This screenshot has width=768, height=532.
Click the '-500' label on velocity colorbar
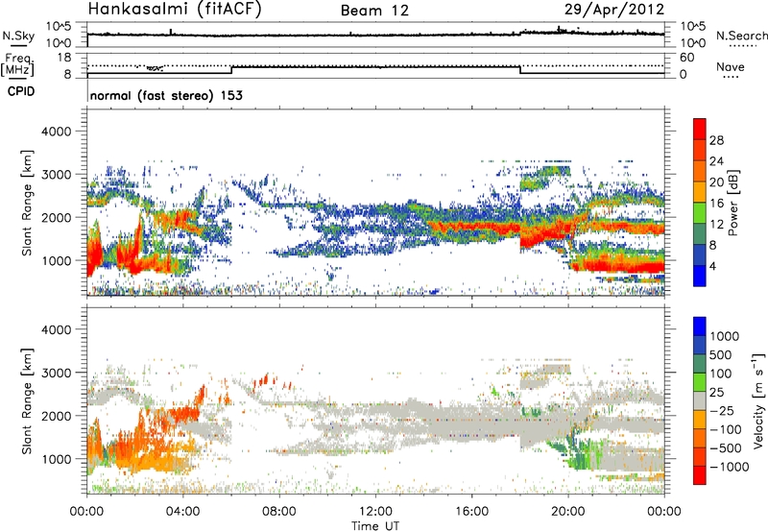(725, 448)
